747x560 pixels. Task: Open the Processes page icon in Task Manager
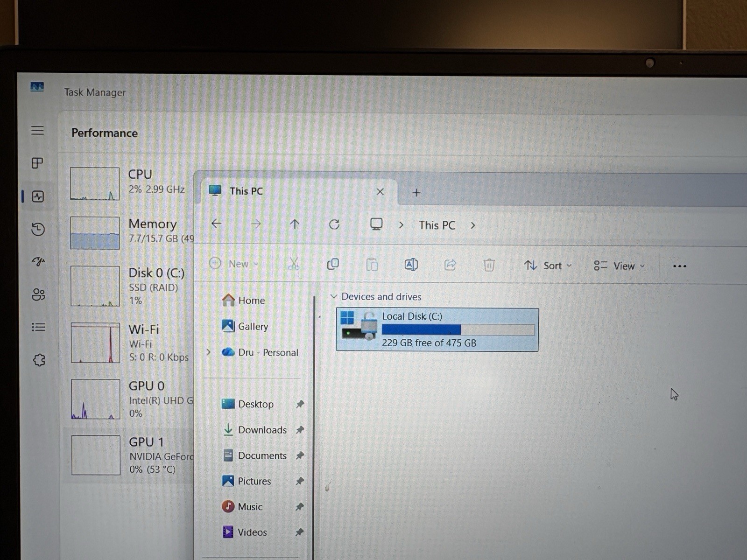(37, 163)
